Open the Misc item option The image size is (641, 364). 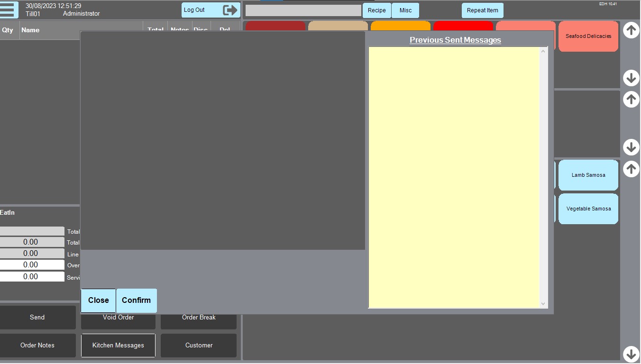405,10
